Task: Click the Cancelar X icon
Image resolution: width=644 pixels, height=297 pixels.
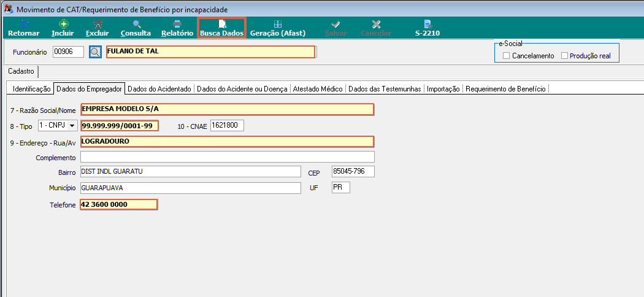Action: tap(376, 24)
